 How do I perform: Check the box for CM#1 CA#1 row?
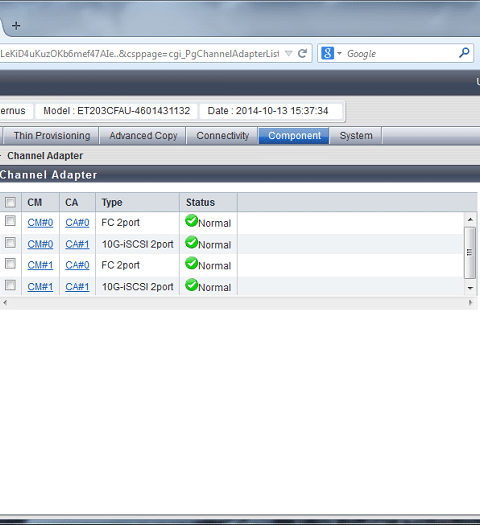(10, 285)
